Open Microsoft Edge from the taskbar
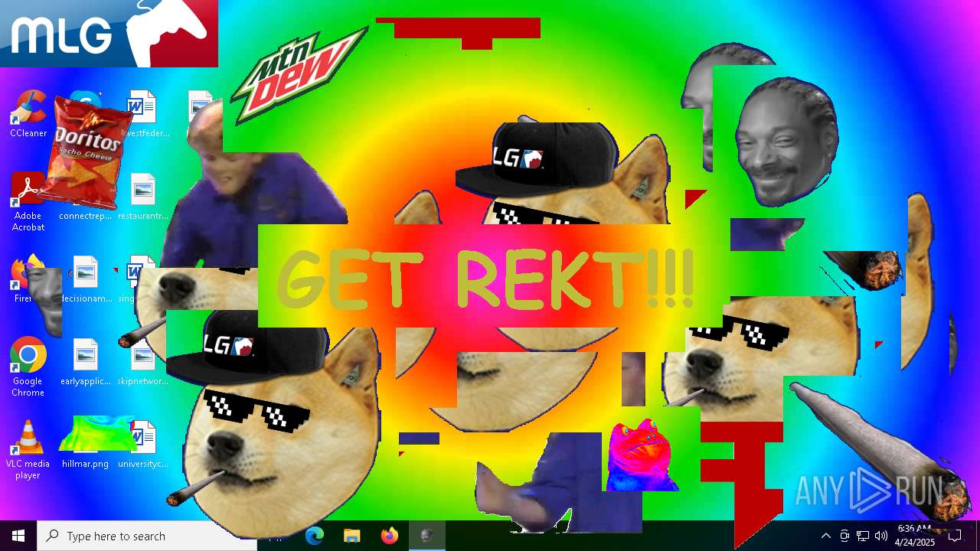The height and width of the screenshot is (551, 980). (315, 536)
